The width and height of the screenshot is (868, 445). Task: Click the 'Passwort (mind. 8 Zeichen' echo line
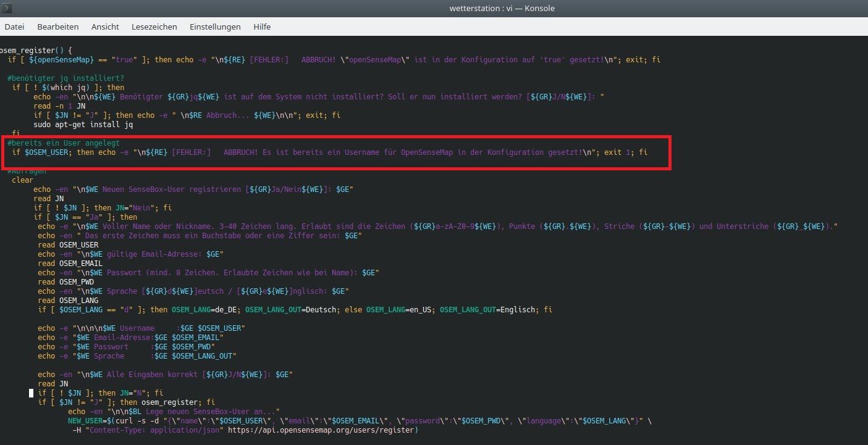pos(208,272)
